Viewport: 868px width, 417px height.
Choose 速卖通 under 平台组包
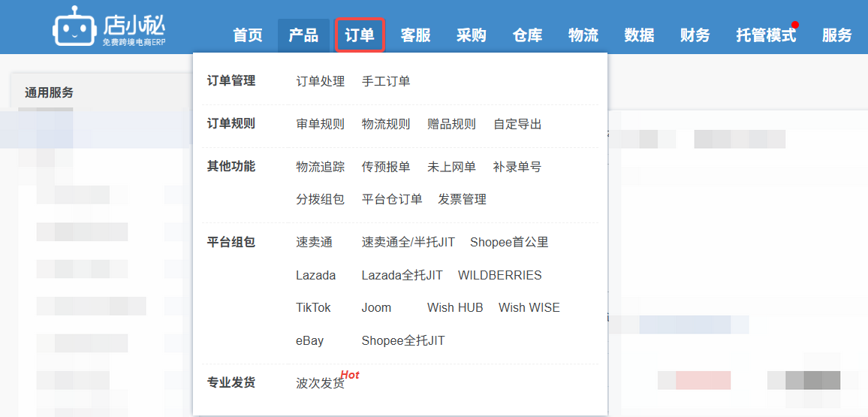click(315, 242)
